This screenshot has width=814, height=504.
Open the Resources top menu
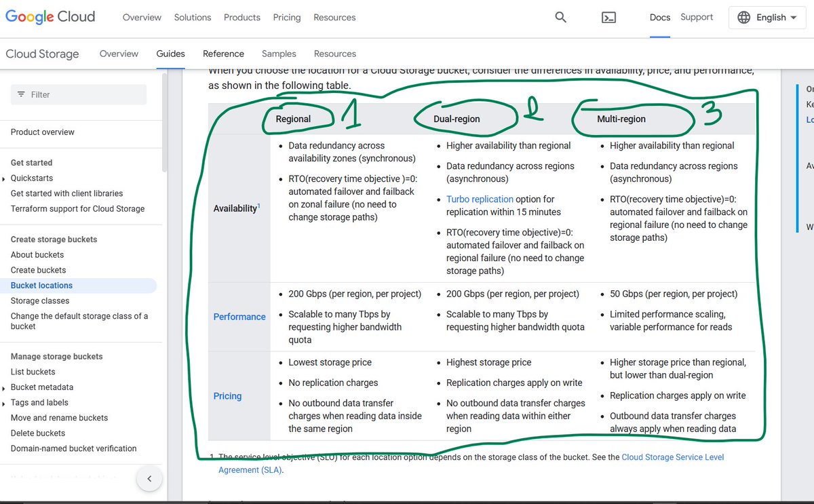pyautogui.click(x=334, y=18)
